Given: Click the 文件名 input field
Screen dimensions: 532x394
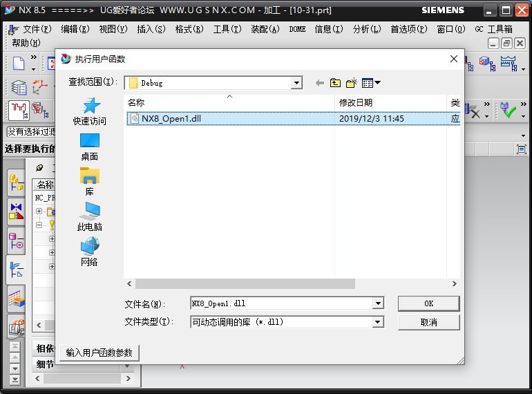Looking at the screenshot, I should click(x=282, y=303).
